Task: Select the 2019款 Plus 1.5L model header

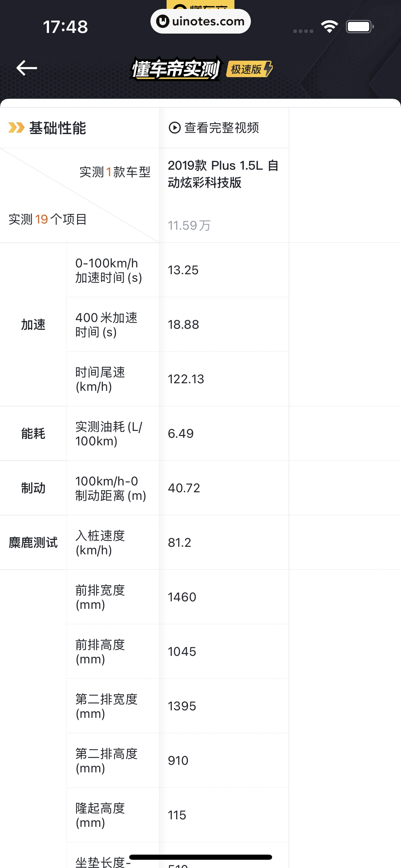Action: [x=223, y=174]
